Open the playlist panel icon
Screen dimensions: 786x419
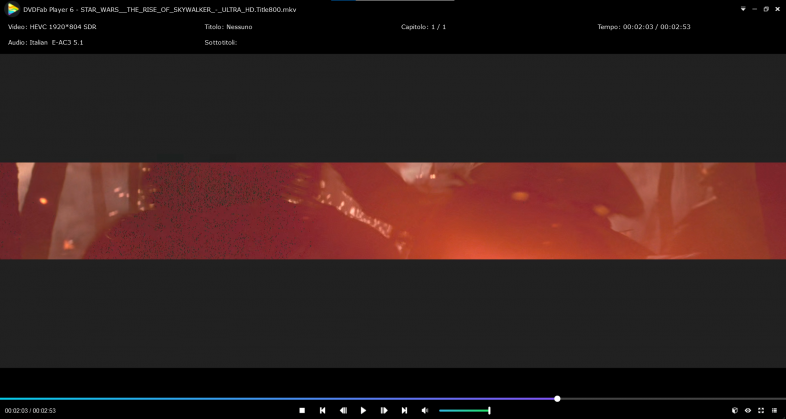(x=774, y=410)
